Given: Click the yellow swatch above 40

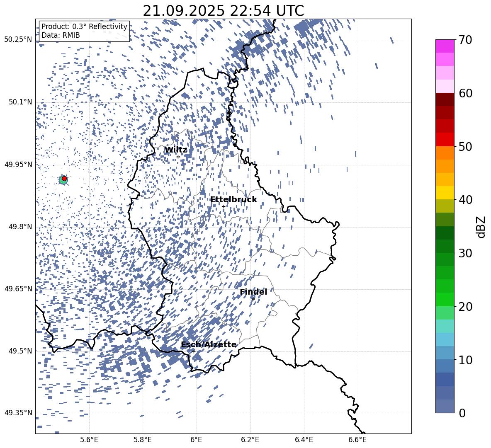Looking at the screenshot, I should tap(445, 193).
